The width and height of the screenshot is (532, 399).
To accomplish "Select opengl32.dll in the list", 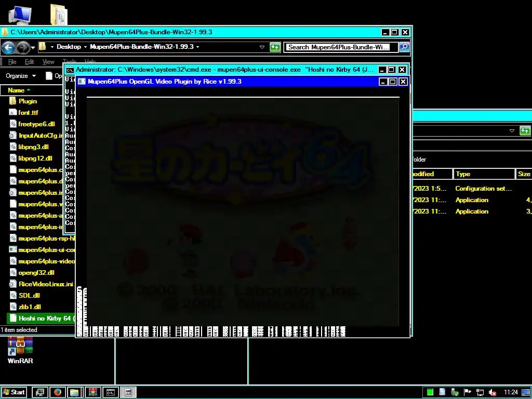I will [x=36, y=273].
